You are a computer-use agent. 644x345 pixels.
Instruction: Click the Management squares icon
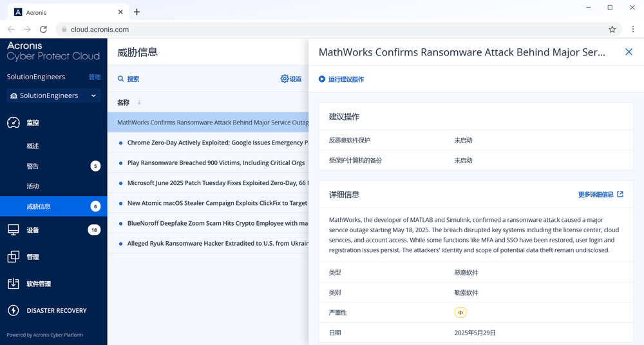(14, 257)
